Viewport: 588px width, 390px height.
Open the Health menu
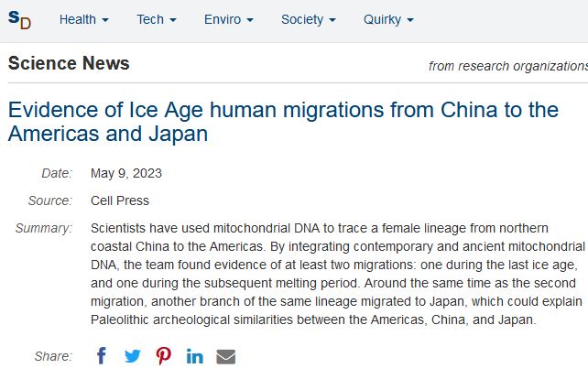(78, 19)
